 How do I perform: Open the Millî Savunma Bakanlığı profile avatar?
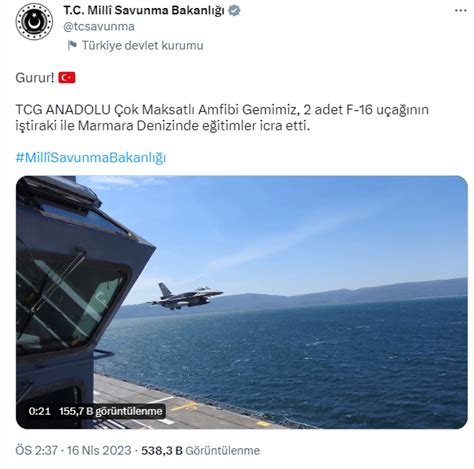tap(34, 22)
